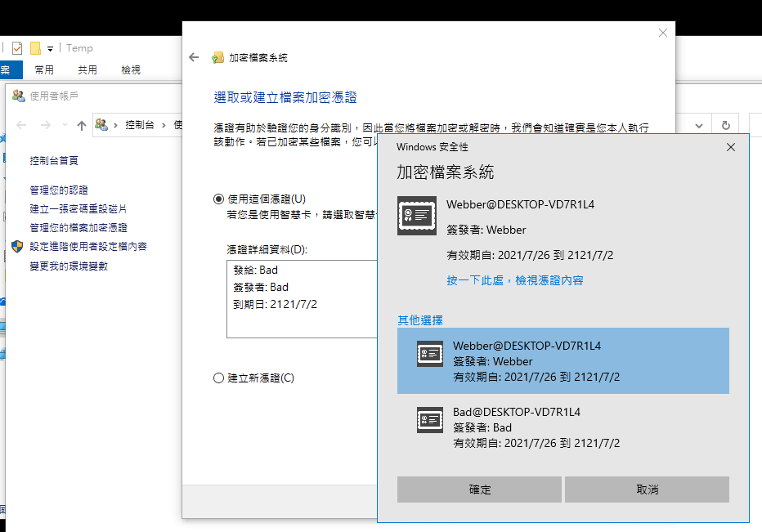Click the certificate icon of the highlighted Webber entry

pos(430,354)
